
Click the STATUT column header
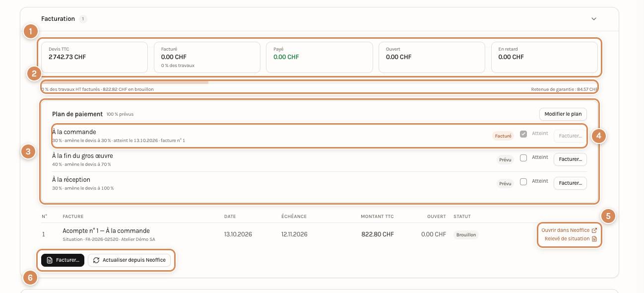(x=462, y=217)
